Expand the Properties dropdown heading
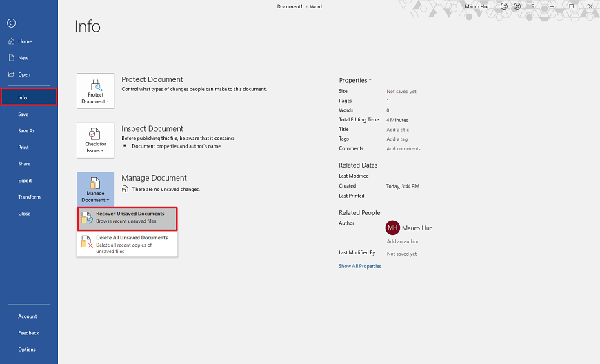This screenshot has height=364, width=600. (x=355, y=80)
